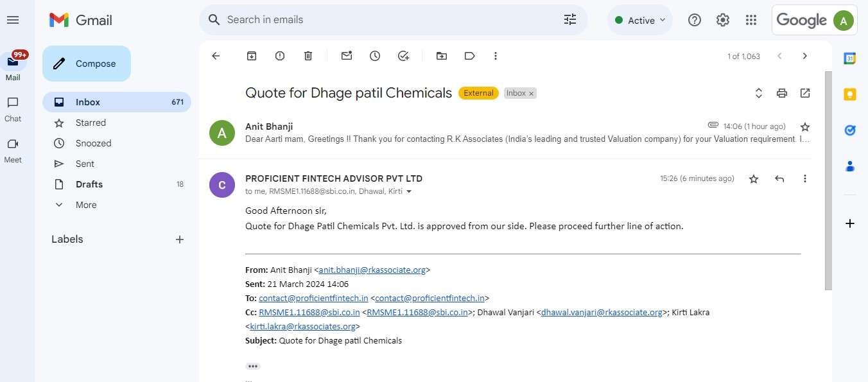Report this conversation as spam
The image size is (868, 382).
tap(280, 56)
